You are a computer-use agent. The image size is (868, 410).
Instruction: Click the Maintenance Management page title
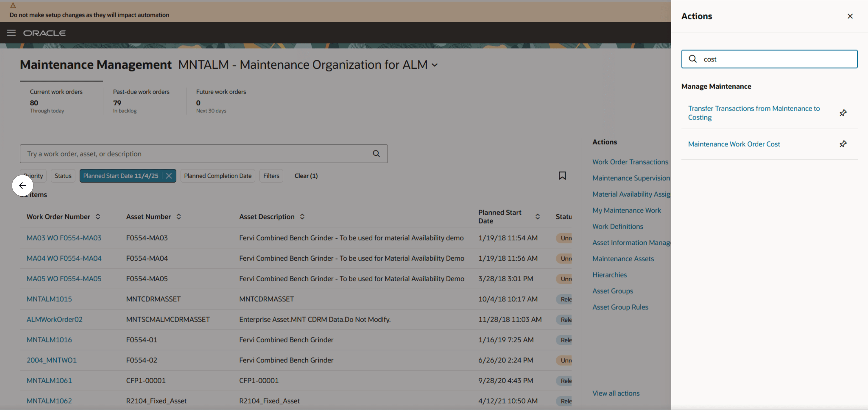(96, 65)
